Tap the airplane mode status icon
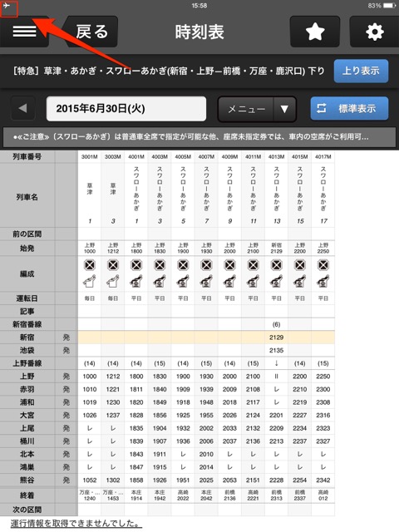This screenshot has height=532, width=399. point(7,6)
